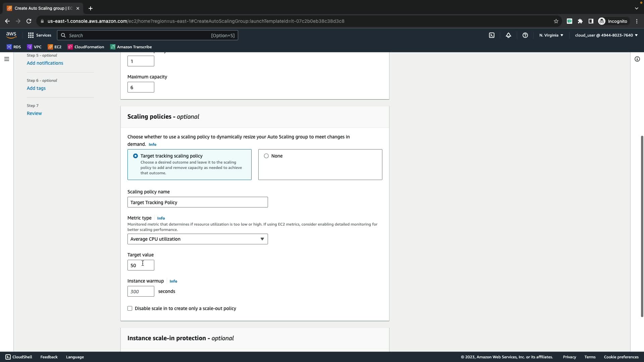The height and width of the screenshot is (362, 644).
Task: Select the None scaling policy option
Action: click(x=266, y=156)
